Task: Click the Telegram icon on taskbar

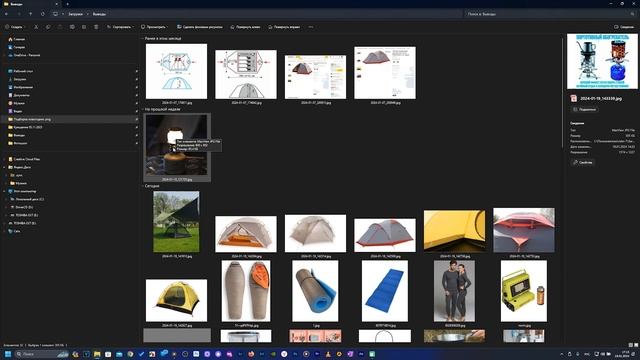Action: [163, 353]
